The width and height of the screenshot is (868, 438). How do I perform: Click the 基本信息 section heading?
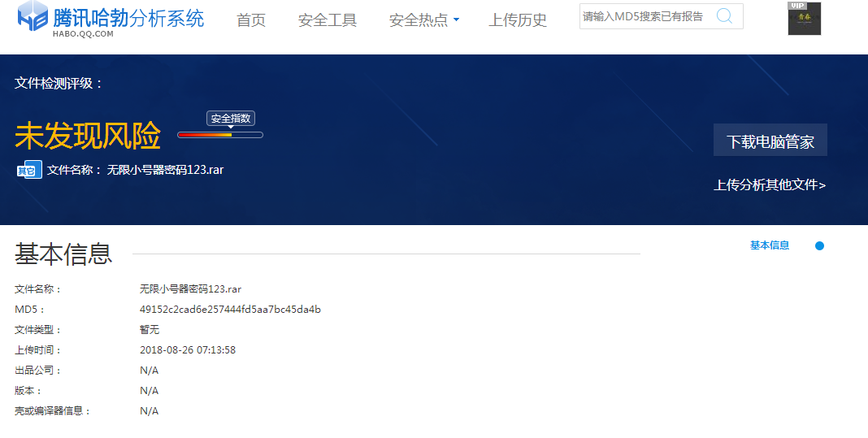pos(63,254)
